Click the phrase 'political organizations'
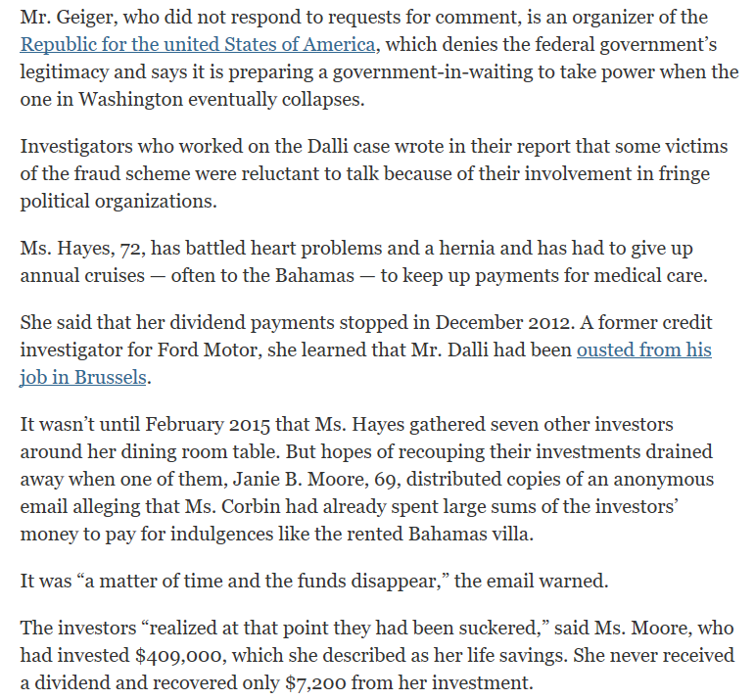The image size is (755, 700). (117, 202)
